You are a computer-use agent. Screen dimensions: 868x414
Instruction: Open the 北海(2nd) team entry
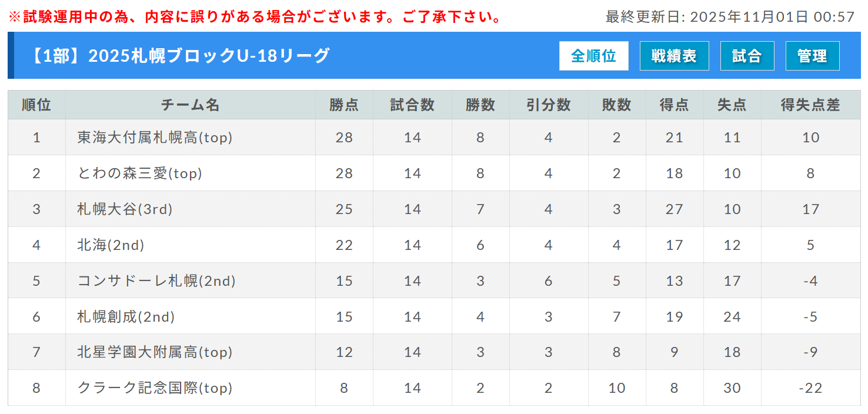(111, 245)
